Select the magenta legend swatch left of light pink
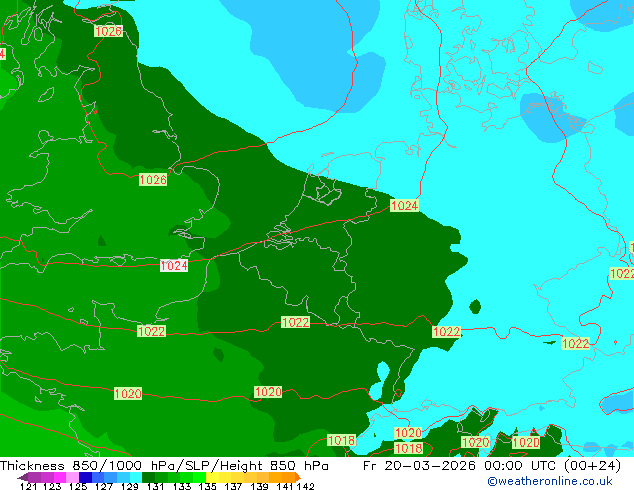 point(60,477)
